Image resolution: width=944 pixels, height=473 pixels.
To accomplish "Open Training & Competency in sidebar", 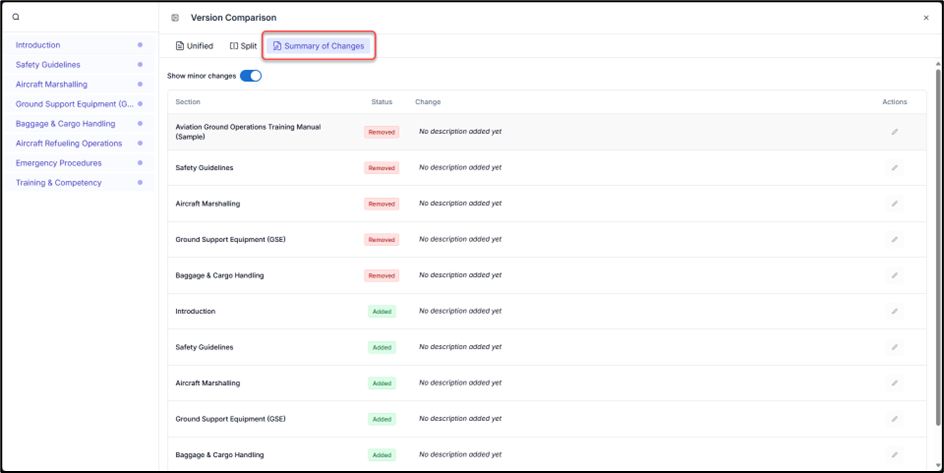I will [x=59, y=183].
